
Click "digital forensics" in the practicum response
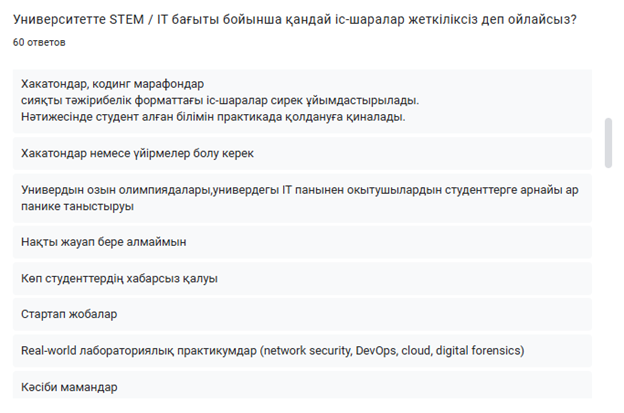click(x=479, y=351)
